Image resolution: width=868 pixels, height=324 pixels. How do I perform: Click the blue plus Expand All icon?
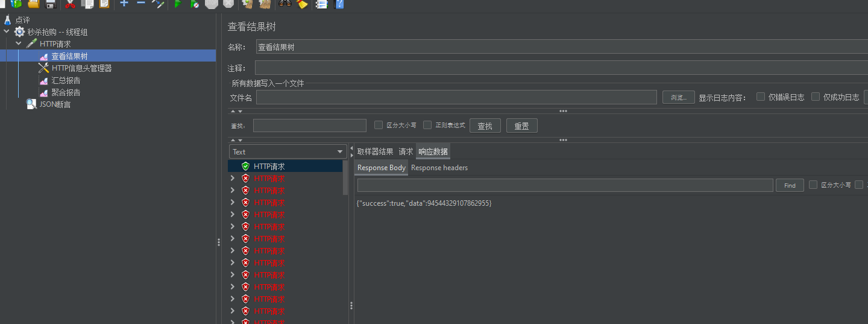click(x=124, y=3)
